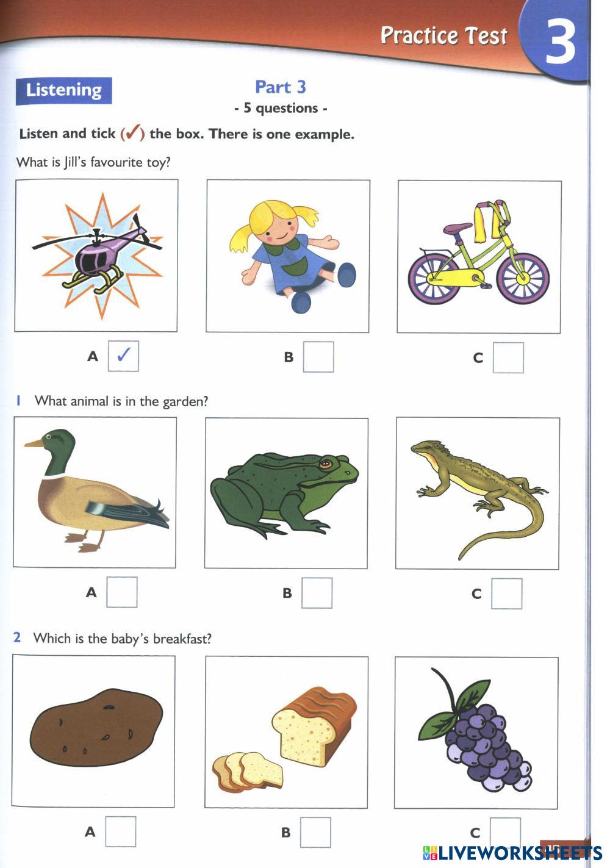The width and height of the screenshot is (610, 868).
Task: Select the lizard image
Action: pyautogui.click(x=478, y=493)
